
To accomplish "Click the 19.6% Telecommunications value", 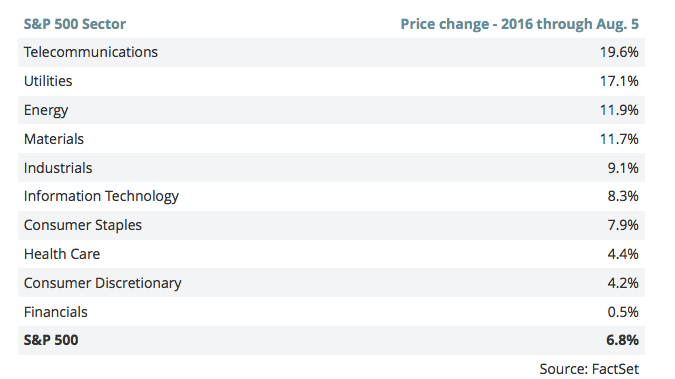I will [x=619, y=52].
